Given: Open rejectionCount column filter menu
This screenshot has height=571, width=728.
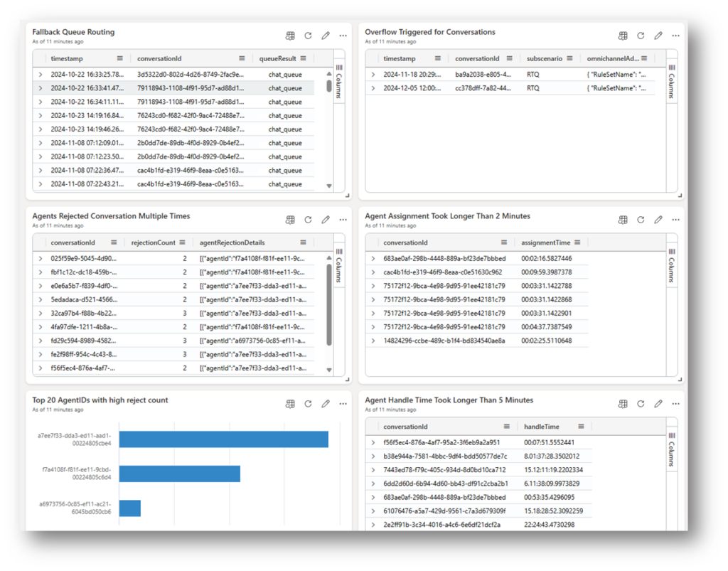Looking at the screenshot, I should tap(182, 242).
